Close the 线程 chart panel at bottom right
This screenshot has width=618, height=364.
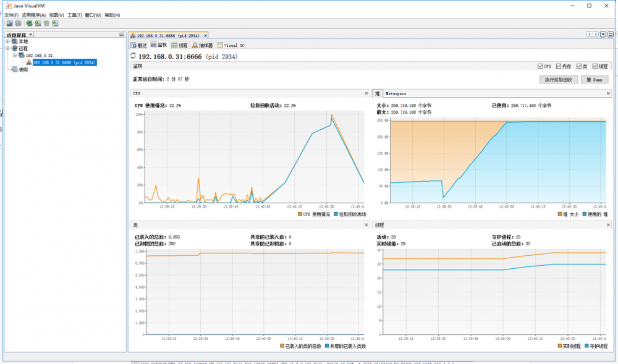609,225
